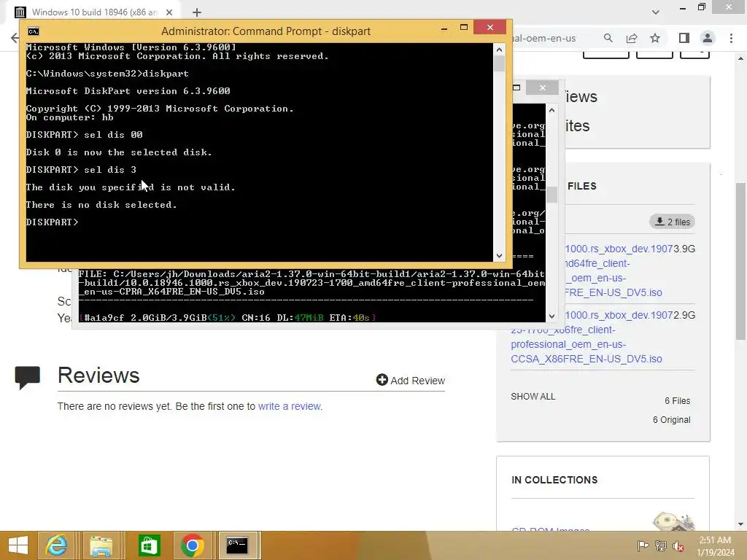Click the '6 Original' count text
The height and width of the screenshot is (560, 747).
[x=672, y=420]
